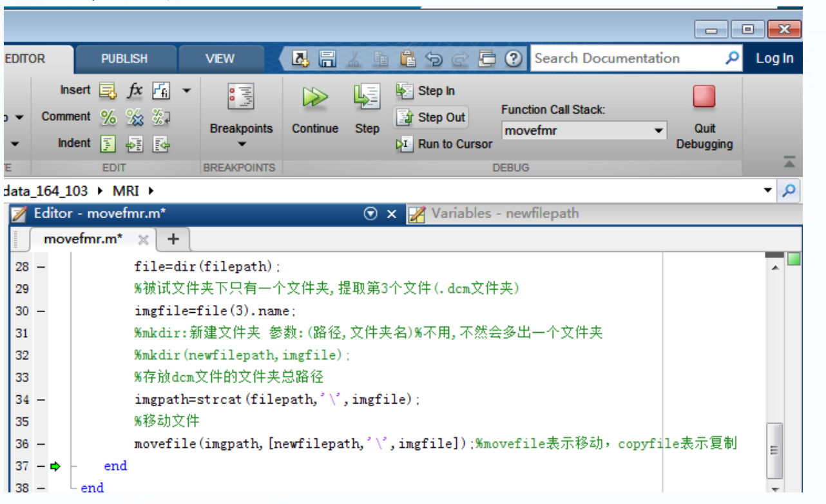The width and height of the screenshot is (826, 504).
Task: Click the magnifier in Search Documentation box
Action: [732, 58]
